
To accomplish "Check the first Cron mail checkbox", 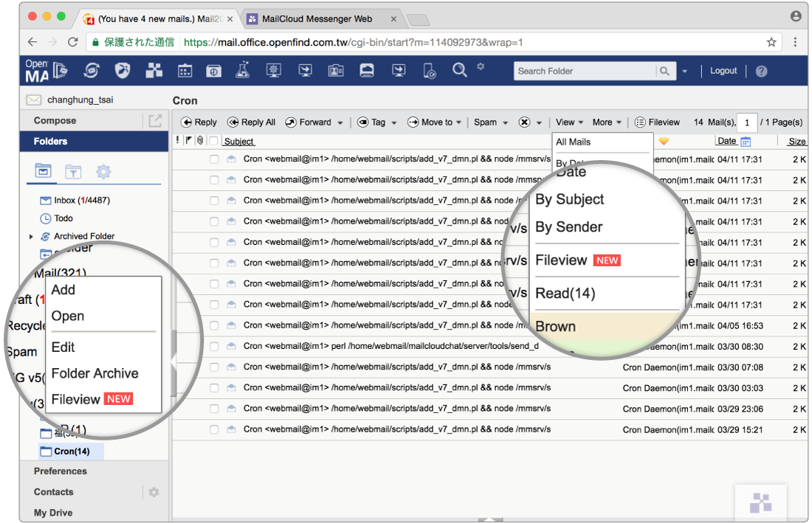I will coord(214,159).
